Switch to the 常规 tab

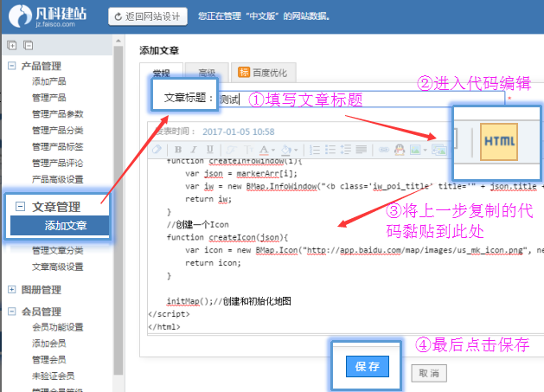point(162,73)
